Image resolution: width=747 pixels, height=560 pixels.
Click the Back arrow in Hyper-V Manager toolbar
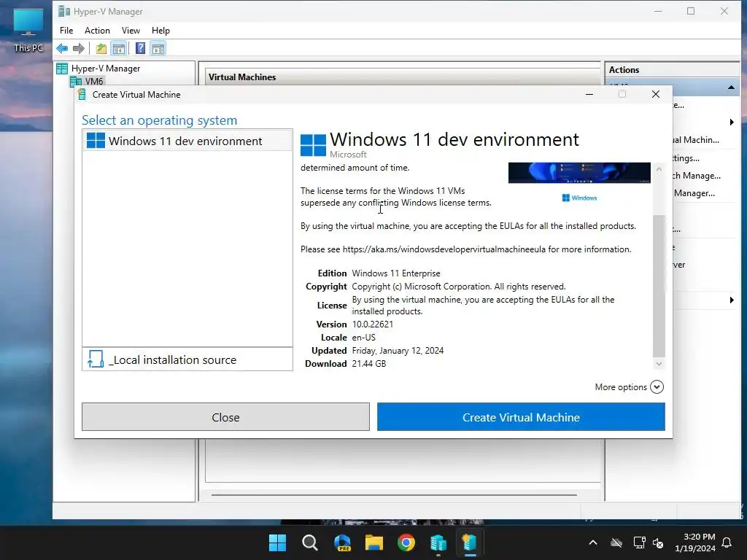click(62, 48)
